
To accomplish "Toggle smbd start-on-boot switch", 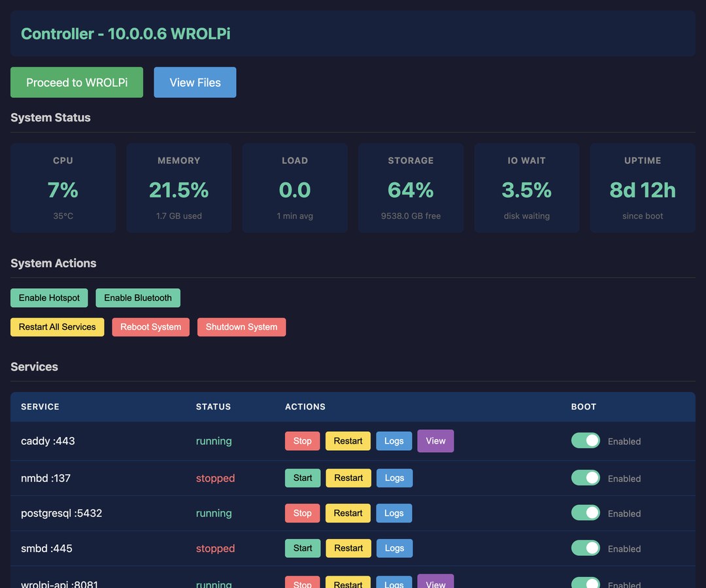I will [x=585, y=548].
